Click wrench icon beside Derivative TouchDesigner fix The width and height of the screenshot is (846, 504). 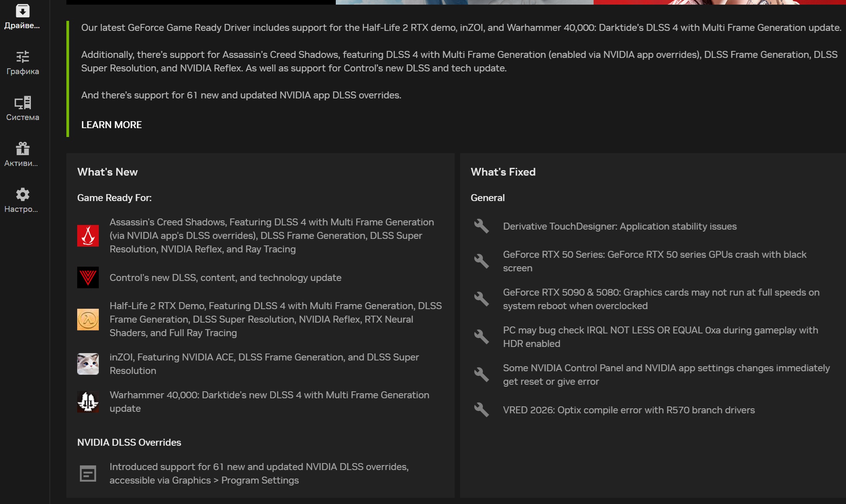[x=482, y=226]
